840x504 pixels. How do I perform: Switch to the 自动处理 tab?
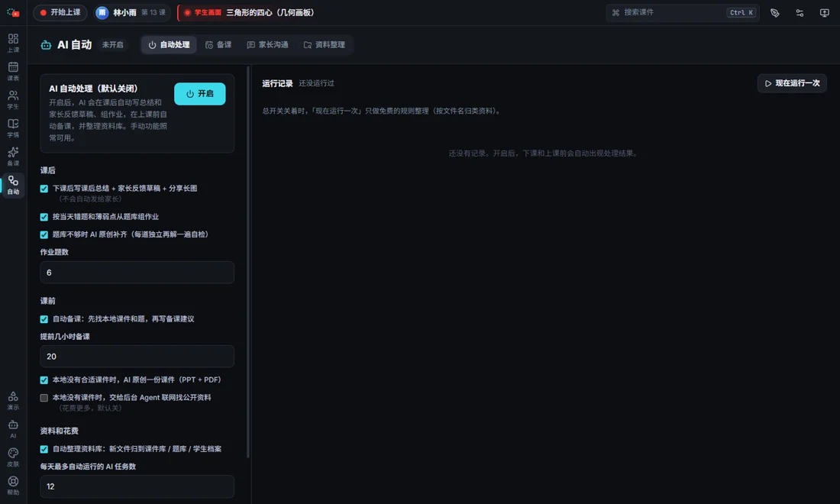[169, 45]
